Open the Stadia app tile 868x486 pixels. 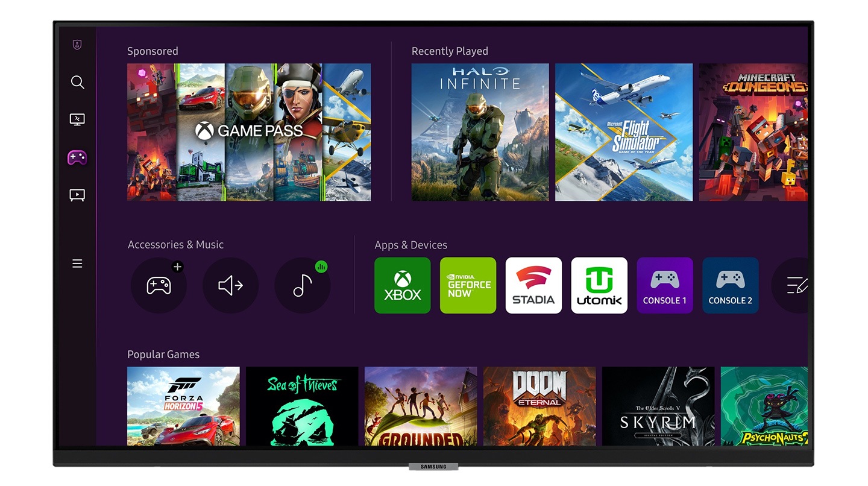point(533,286)
